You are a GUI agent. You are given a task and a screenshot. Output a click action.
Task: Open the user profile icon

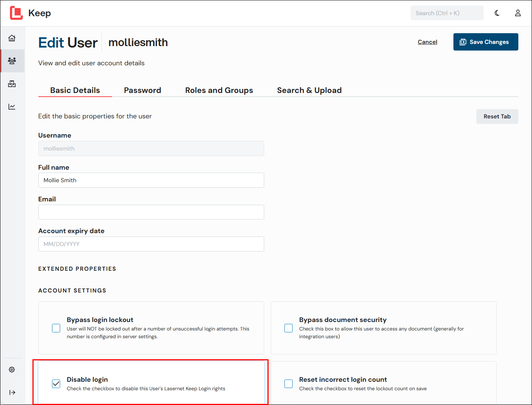coord(518,13)
